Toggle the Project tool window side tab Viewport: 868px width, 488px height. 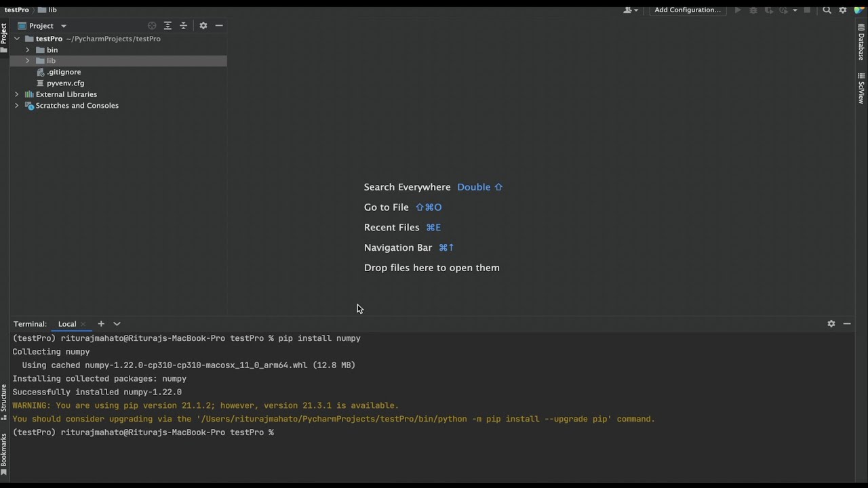point(4,37)
